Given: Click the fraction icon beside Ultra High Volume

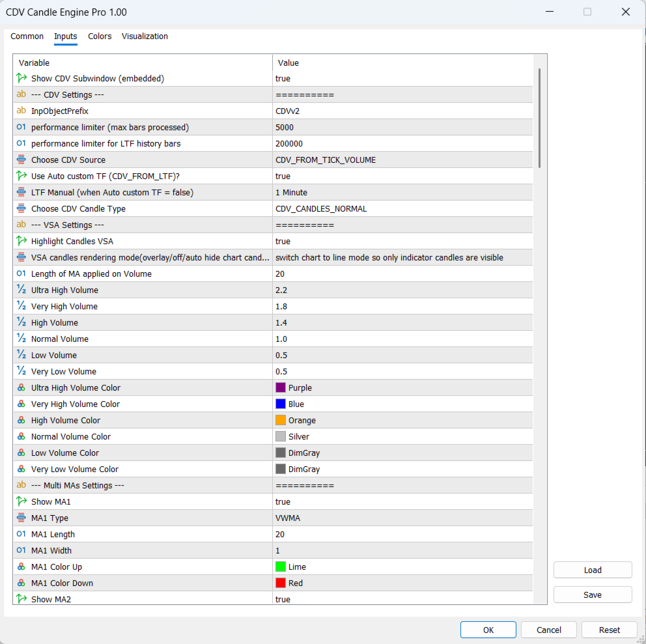Looking at the screenshot, I should [21, 290].
